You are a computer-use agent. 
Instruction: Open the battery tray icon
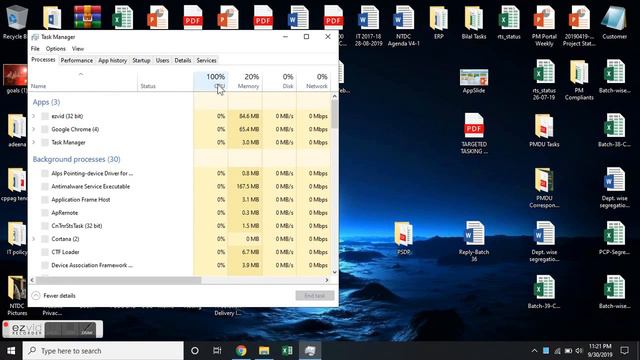tap(568, 351)
